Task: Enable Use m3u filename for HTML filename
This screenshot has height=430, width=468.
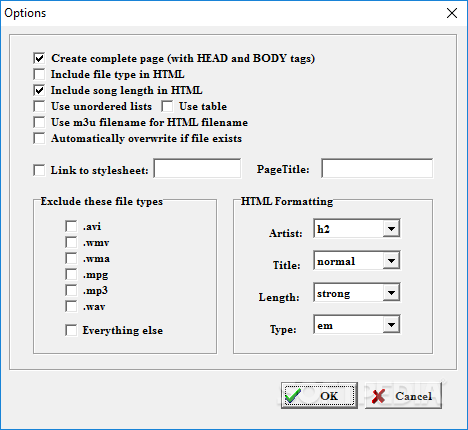Action: [x=39, y=122]
